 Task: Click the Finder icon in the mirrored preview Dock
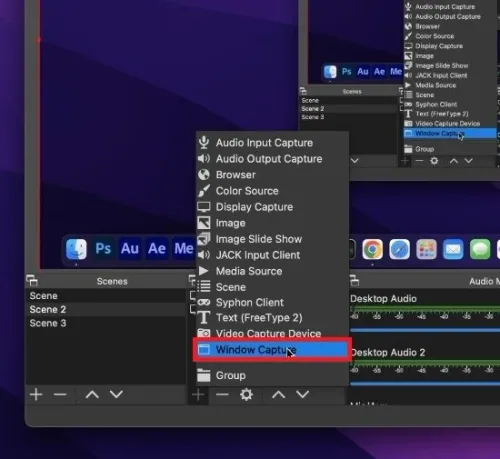pos(330,72)
